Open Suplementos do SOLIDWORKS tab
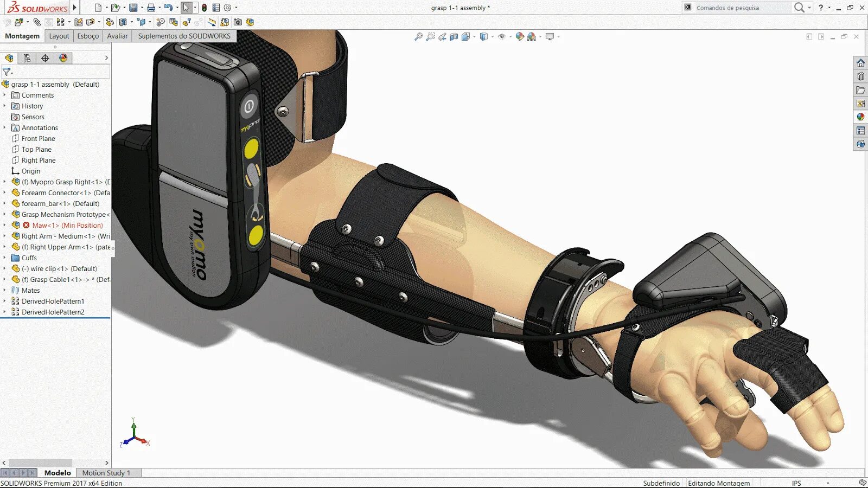The height and width of the screenshot is (488, 868). (184, 36)
